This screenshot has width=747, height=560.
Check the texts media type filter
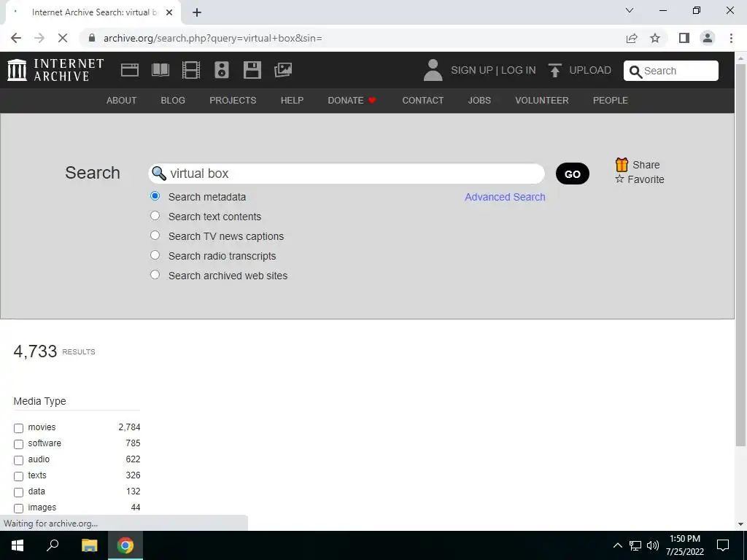(18, 476)
